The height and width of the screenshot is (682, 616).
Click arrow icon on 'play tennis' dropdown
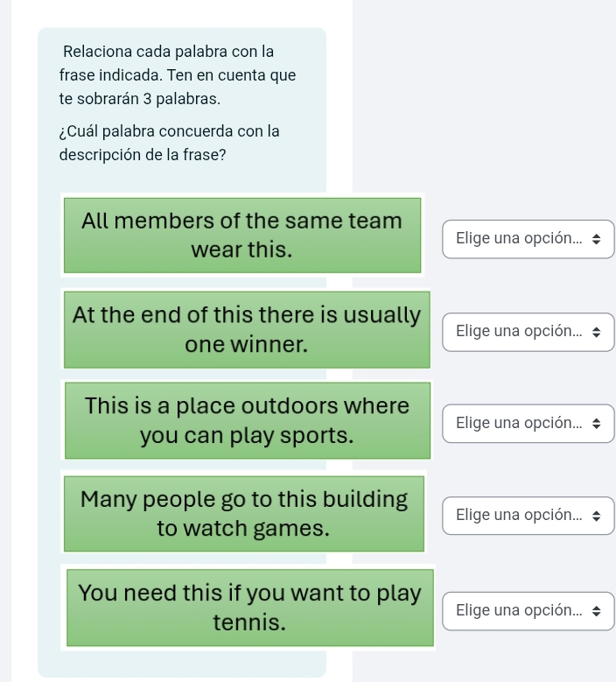coord(597,610)
